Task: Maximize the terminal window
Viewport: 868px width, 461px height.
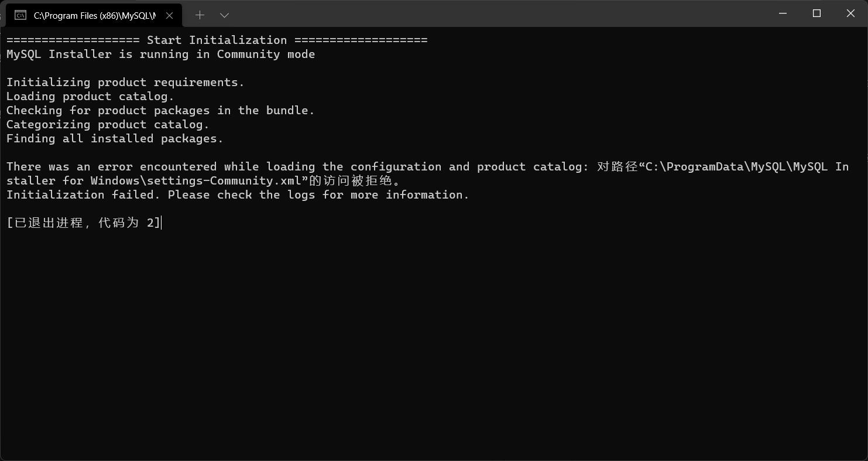Action: 816,13
